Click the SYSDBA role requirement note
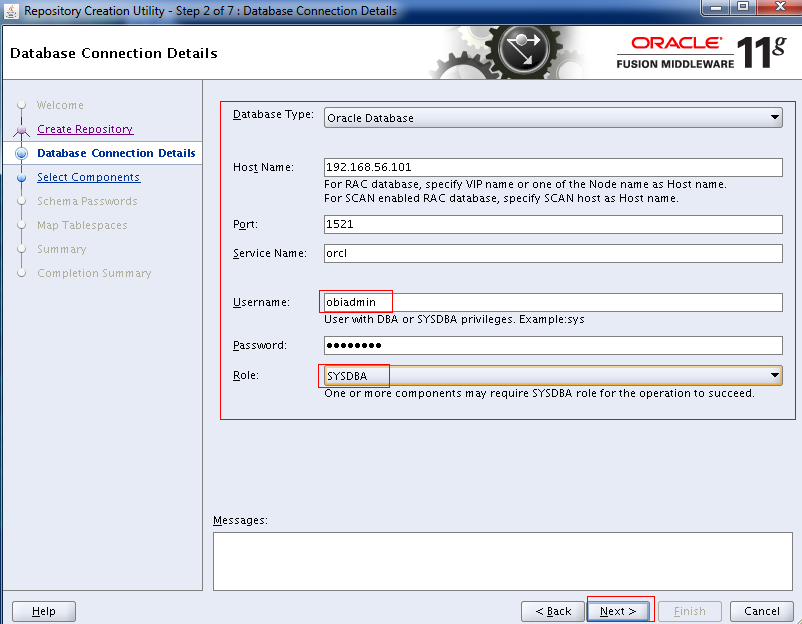The image size is (802, 624). 539,393
